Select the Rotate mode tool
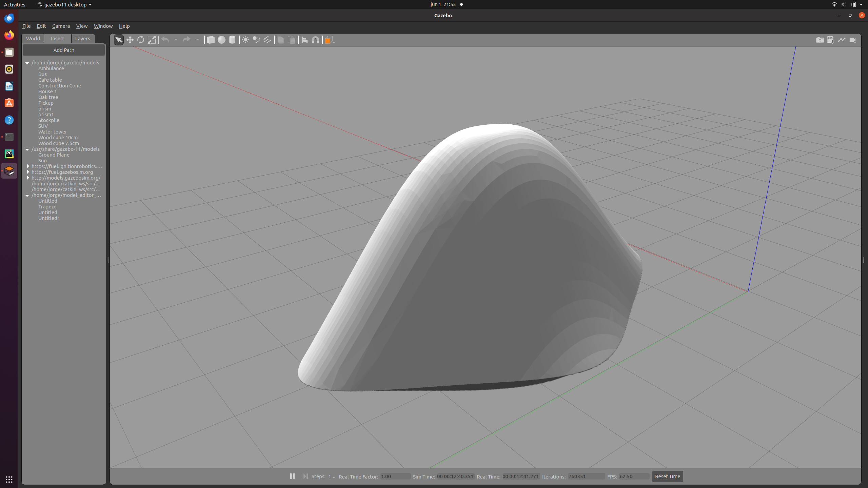This screenshot has width=868, height=488. click(141, 40)
